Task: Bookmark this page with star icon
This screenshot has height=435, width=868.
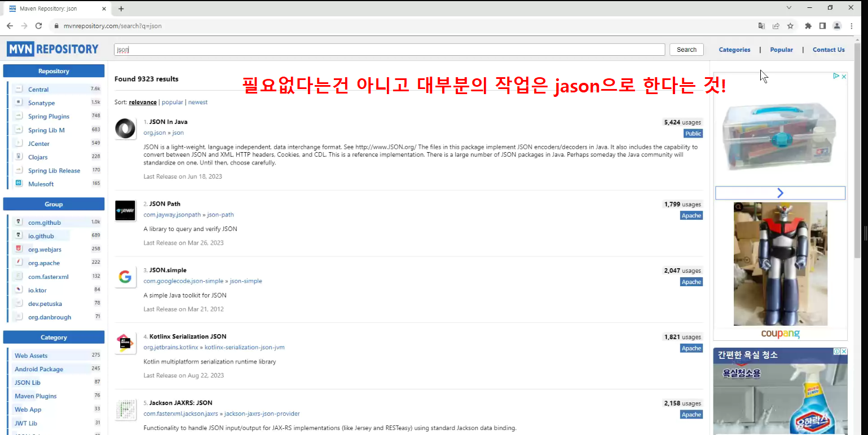Action: [x=790, y=26]
